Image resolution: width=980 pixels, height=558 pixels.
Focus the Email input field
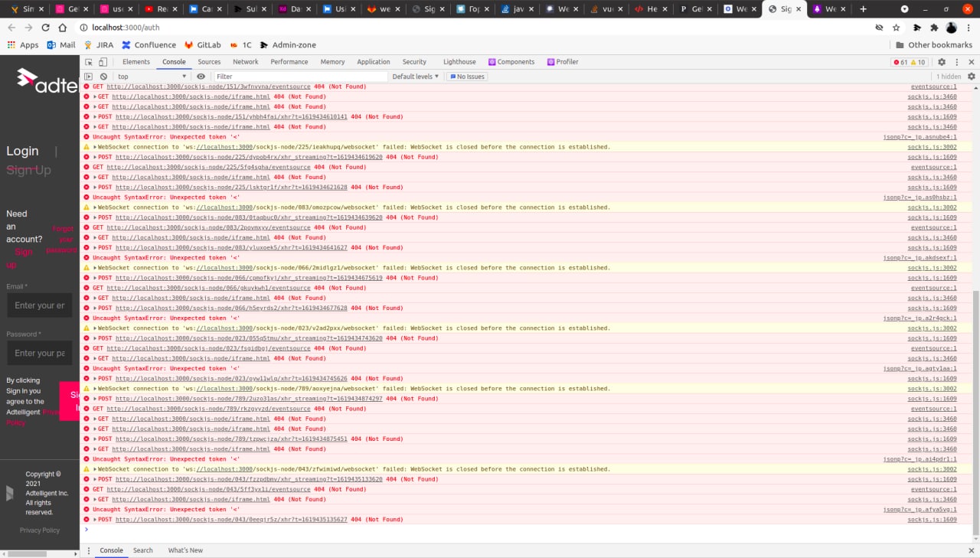(x=40, y=305)
